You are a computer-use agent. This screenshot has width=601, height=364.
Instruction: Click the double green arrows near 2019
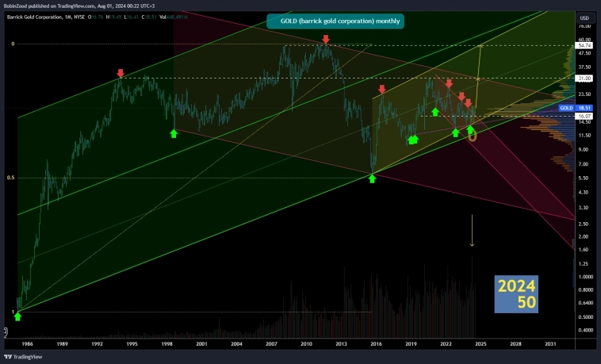pyautogui.click(x=413, y=140)
